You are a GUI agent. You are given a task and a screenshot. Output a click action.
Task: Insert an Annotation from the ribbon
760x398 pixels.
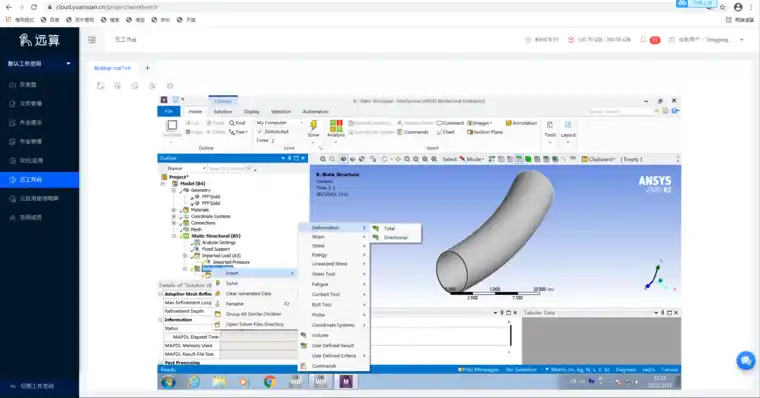pos(521,123)
